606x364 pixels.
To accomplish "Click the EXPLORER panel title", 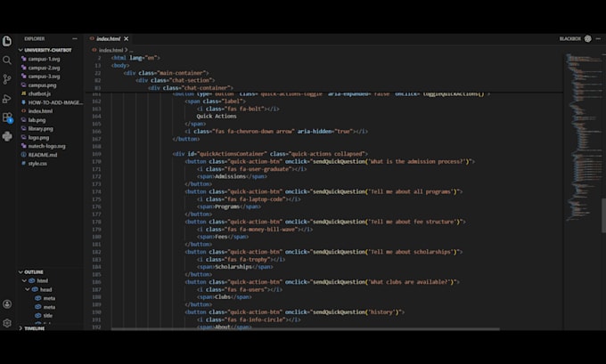I will [35, 38].
